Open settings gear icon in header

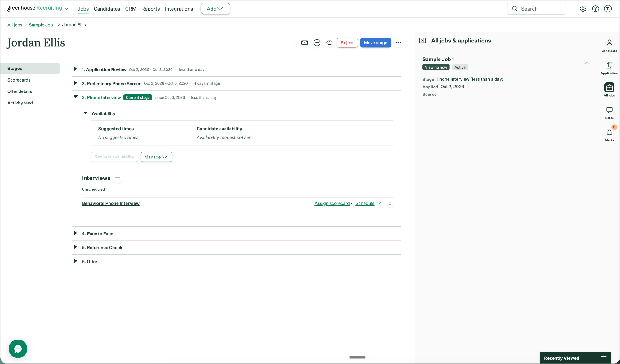click(x=583, y=9)
